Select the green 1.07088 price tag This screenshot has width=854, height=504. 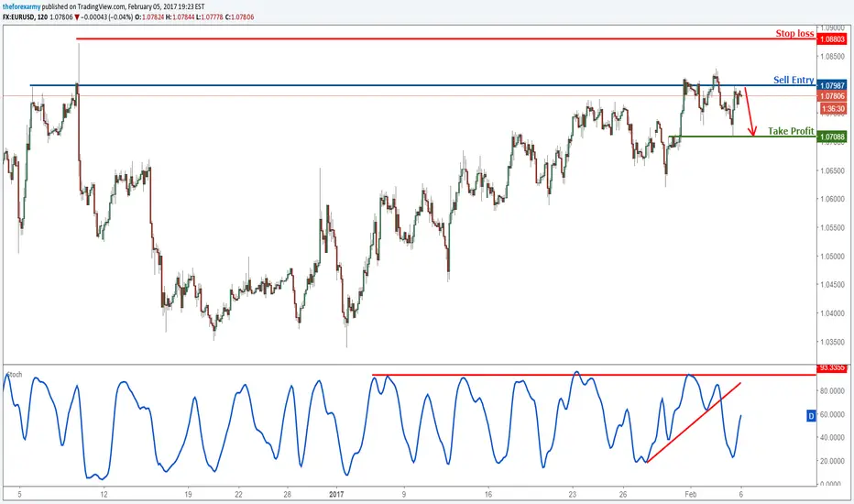point(832,137)
